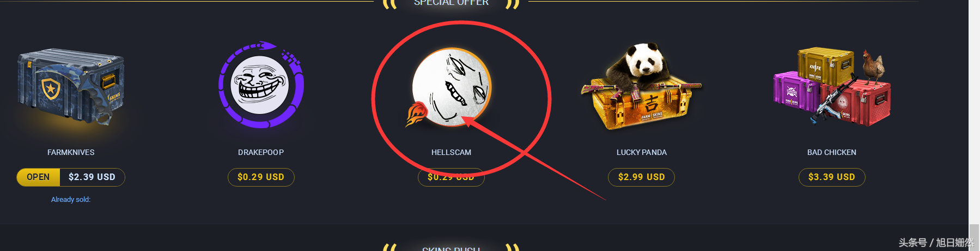Screen dimensions: 980x251
Task: Click the $2.99 USD price button
Action: tap(641, 177)
